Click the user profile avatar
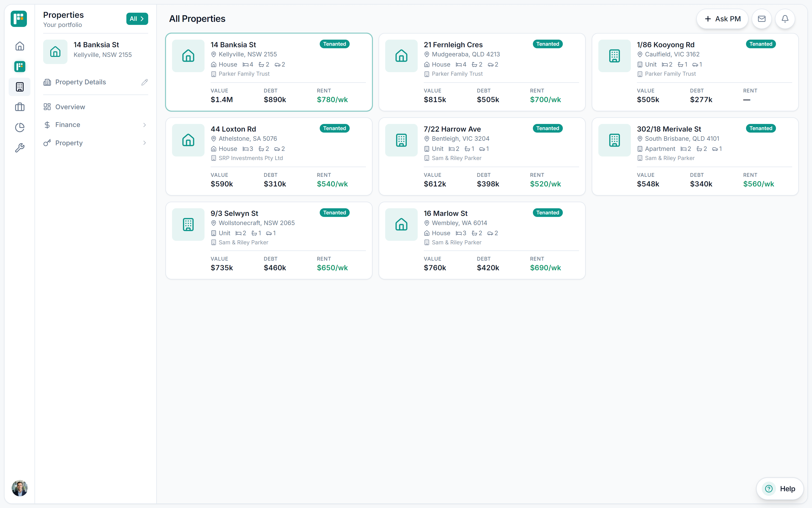The image size is (812, 508). tap(20, 488)
